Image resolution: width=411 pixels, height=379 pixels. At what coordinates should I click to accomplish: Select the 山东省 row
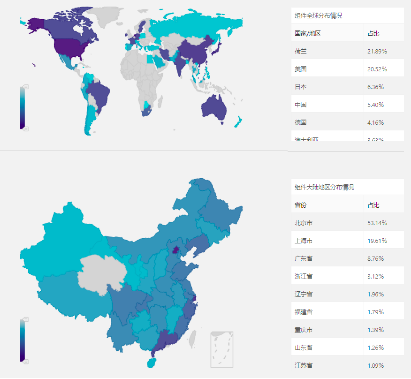pyautogui.click(x=347, y=347)
